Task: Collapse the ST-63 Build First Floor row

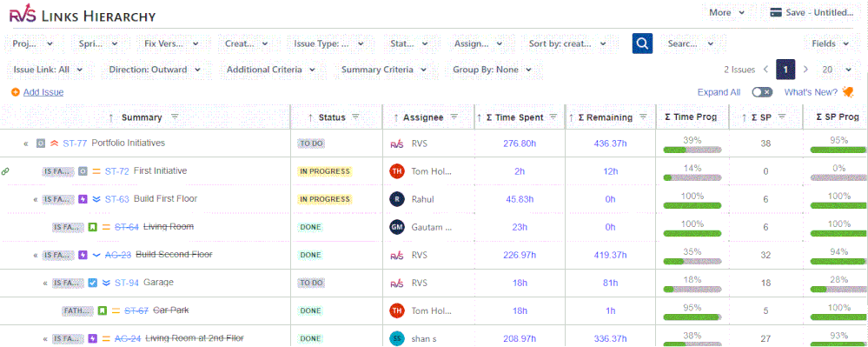Action: coord(36,199)
